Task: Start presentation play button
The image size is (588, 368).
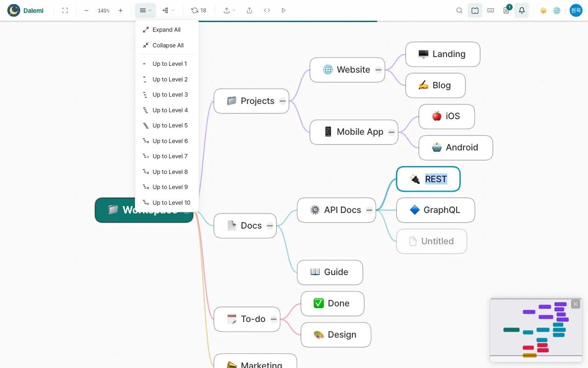Action: point(283,10)
